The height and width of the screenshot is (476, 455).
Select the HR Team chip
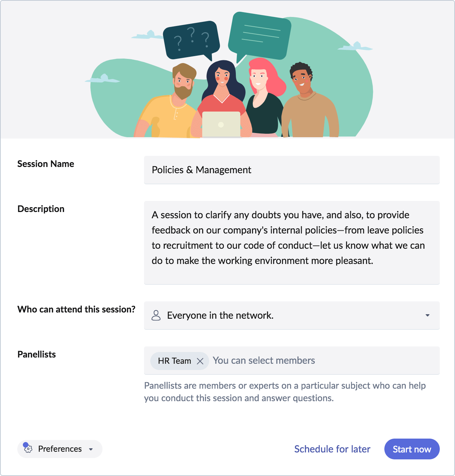point(174,361)
